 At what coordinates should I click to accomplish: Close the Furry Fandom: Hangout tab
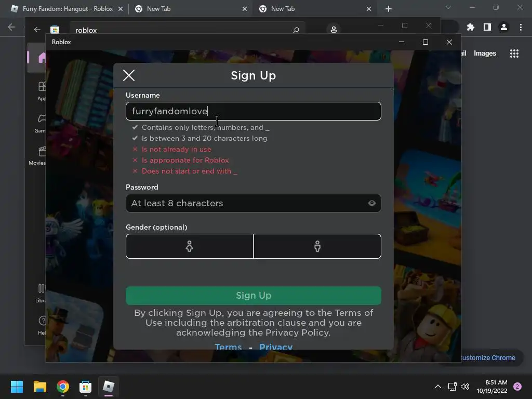click(x=121, y=9)
